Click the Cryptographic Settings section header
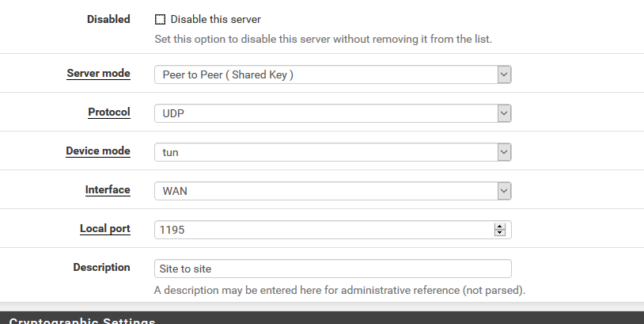Viewport: 644px width, 324px height. (x=82, y=319)
